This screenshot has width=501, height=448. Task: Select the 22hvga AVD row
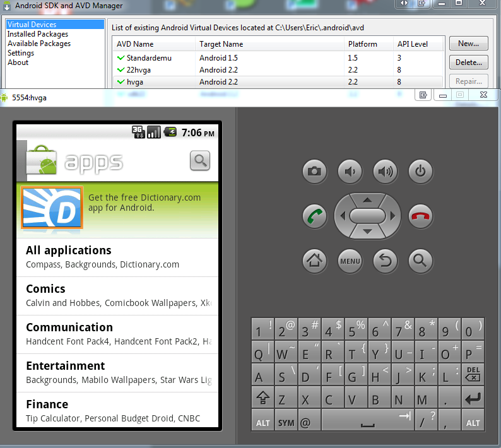pos(278,69)
